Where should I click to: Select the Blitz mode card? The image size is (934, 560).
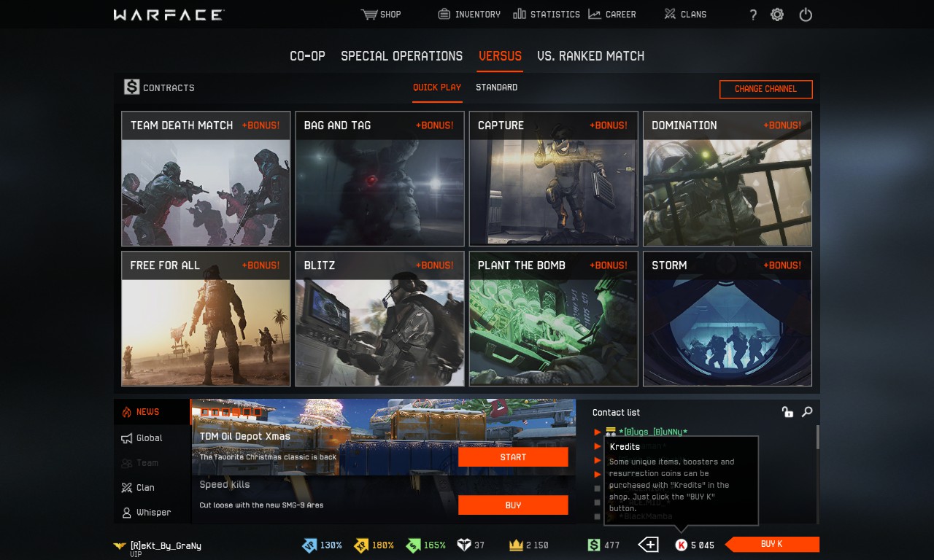pos(379,319)
